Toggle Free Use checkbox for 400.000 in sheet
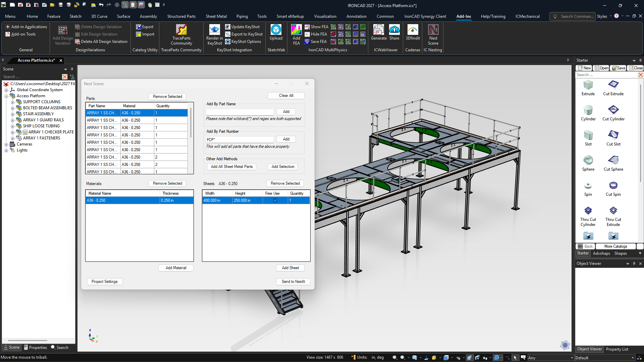This screenshot has width=644, height=362. pyautogui.click(x=275, y=200)
